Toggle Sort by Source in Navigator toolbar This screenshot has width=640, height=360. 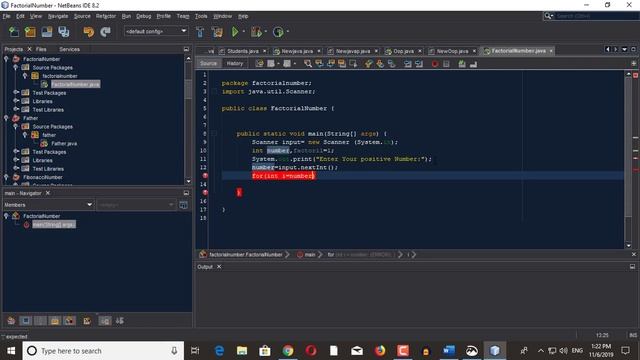tap(120, 320)
